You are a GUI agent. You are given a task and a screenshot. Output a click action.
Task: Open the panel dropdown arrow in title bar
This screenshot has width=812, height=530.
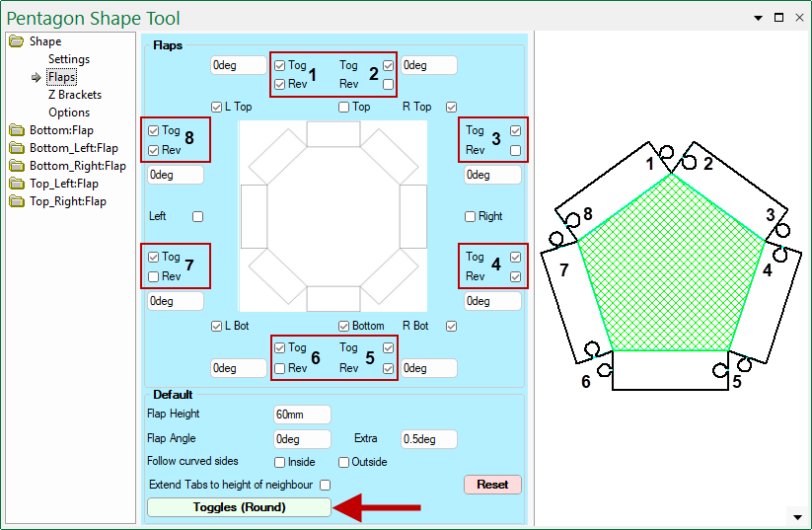[x=758, y=18]
